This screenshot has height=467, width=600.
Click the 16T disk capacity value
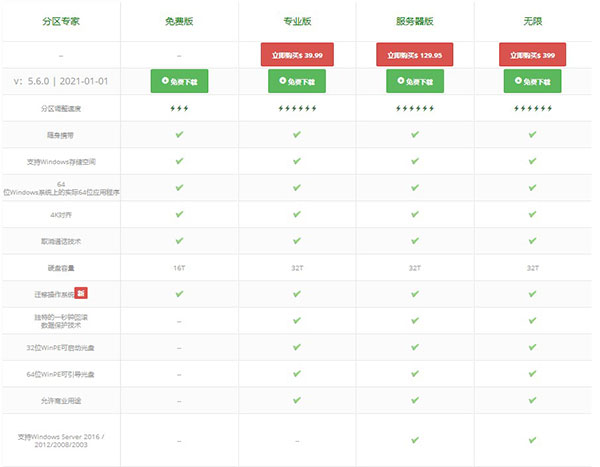coord(179,268)
